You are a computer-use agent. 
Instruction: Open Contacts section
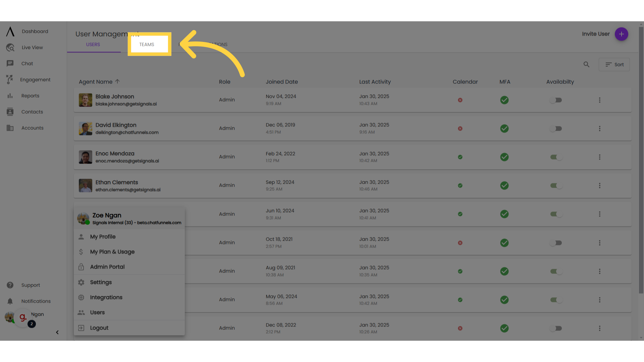[32, 112]
